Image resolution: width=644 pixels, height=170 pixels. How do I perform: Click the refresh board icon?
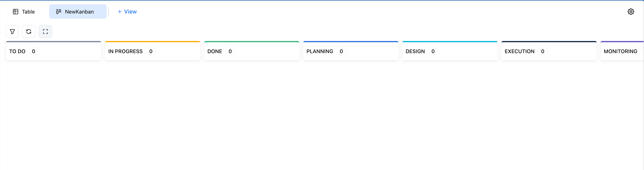[x=28, y=31]
